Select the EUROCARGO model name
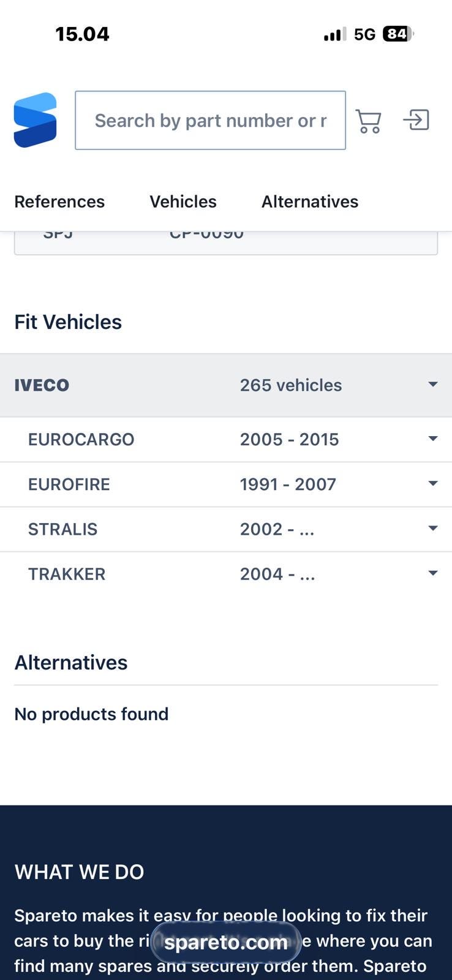 [81, 440]
